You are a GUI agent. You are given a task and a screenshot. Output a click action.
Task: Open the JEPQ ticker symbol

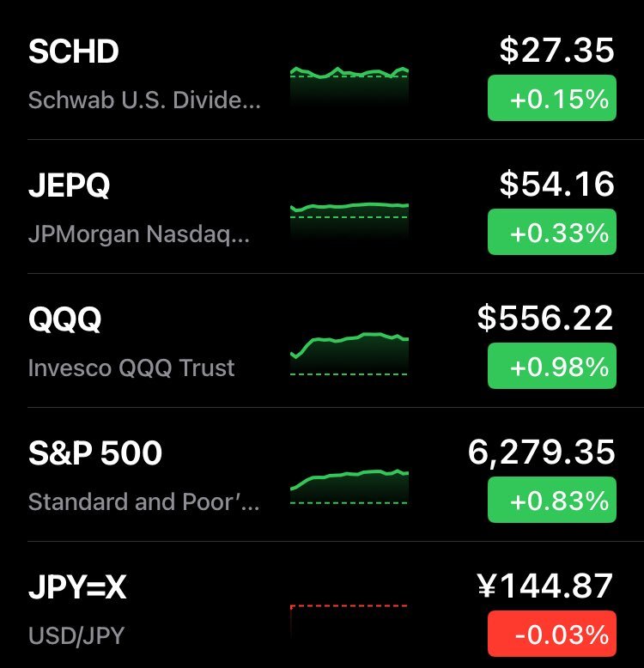(x=69, y=185)
